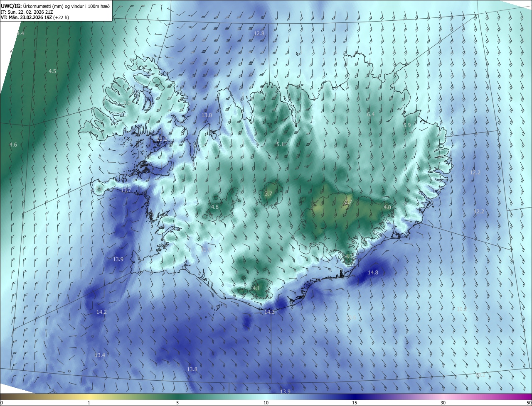Click the valid time line "VT: Mán. 23.02.2026 19Z (+22 h)"
Image resolution: width=532 pixels, height=406 pixels.
click(34, 18)
